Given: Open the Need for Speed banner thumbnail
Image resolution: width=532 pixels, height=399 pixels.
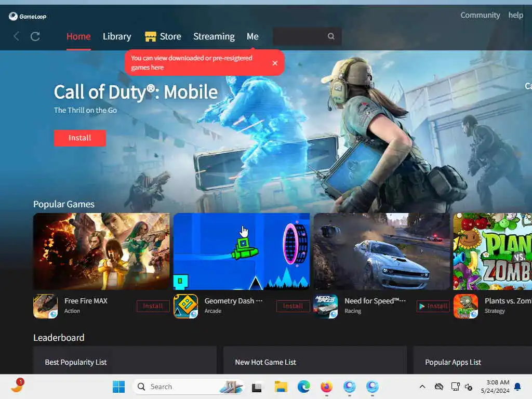Looking at the screenshot, I should (382, 251).
